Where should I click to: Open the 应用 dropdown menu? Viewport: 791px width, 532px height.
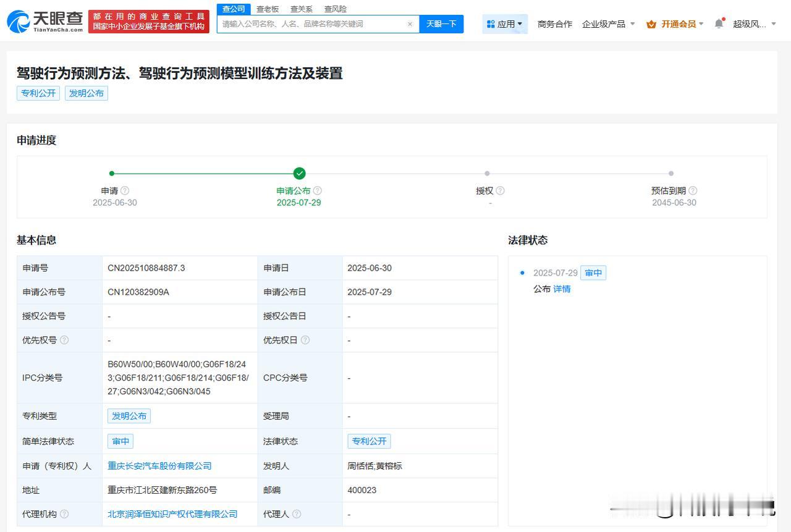(505, 24)
